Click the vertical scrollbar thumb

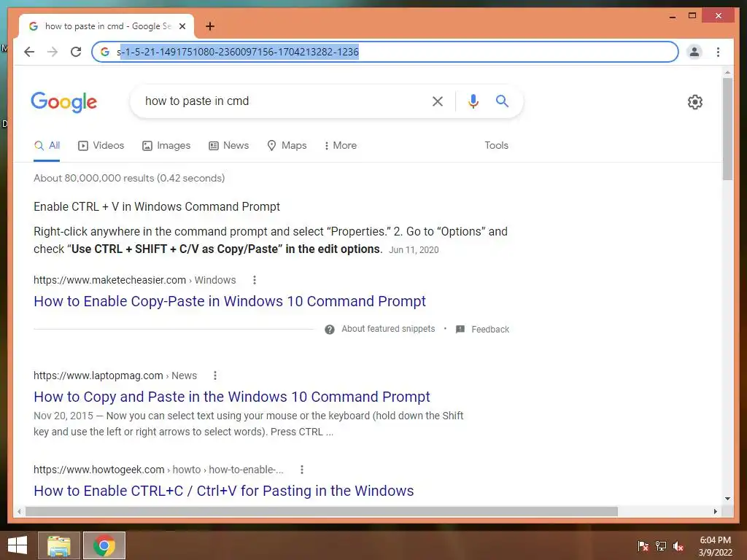pos(727,128)
